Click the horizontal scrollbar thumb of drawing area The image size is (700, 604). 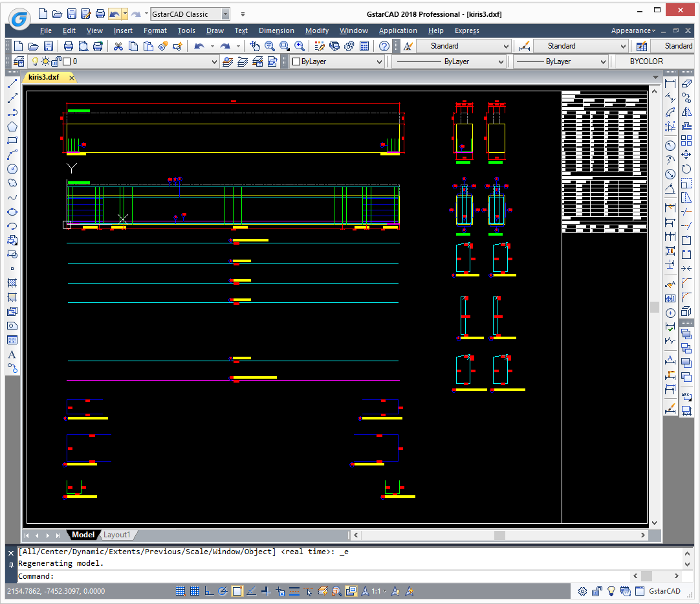[x=499, y=535]
